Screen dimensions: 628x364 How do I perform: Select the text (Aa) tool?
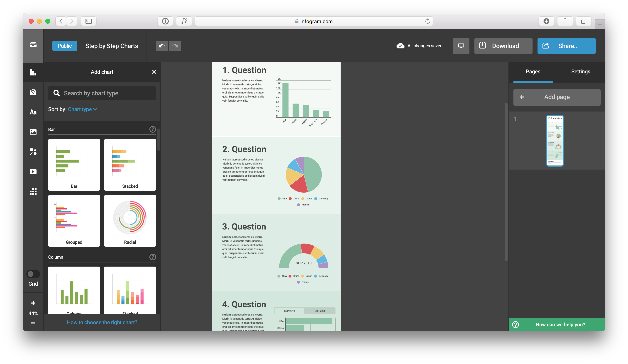point(33,112)
